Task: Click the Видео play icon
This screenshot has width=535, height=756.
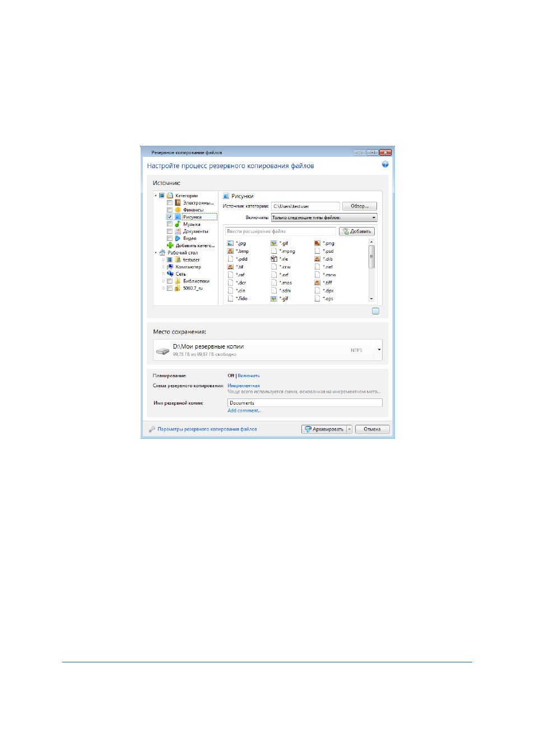Action: click(178, 238)
